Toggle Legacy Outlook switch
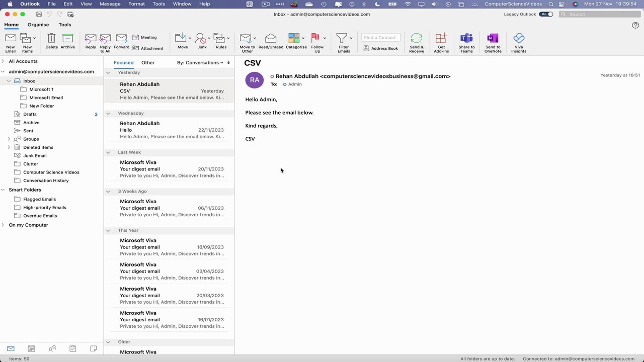The width and height of the screenshot is (644, 362). (x=546, y=14)
